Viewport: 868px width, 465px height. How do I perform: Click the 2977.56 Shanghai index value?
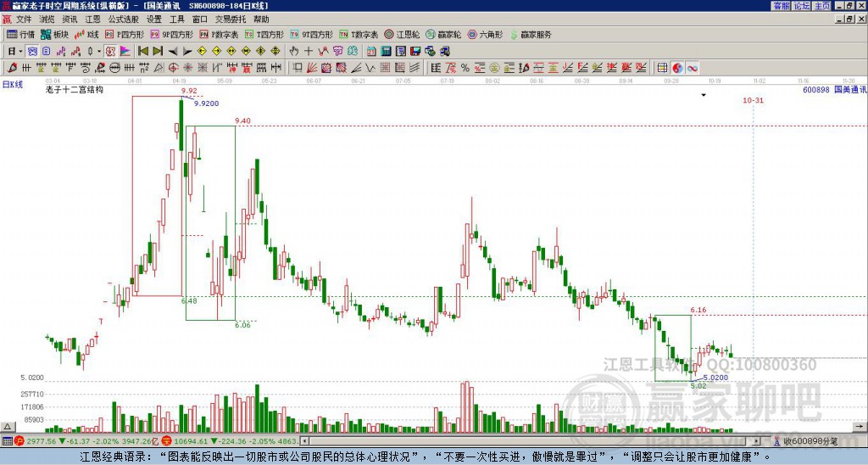tap(42, 441)
